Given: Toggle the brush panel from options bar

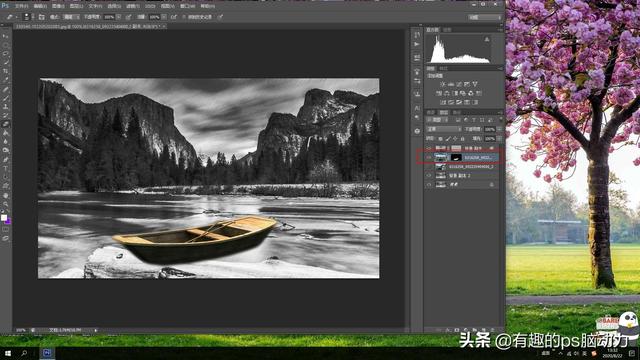Looking at the screenshot, I should 41,17.
